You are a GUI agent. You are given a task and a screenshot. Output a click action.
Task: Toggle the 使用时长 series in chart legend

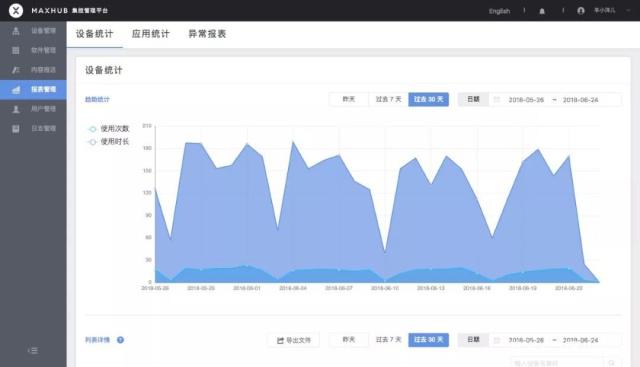coord(109,142)
